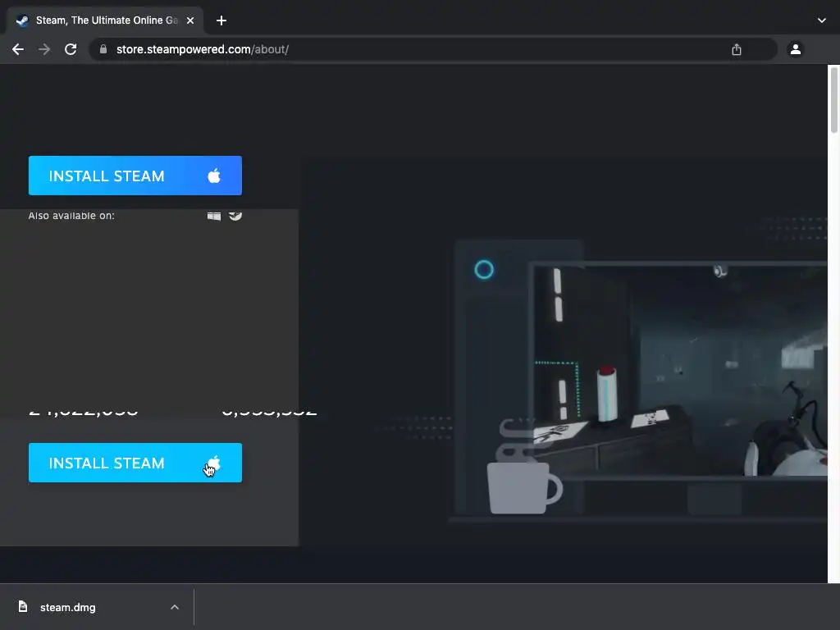Viewport: 840px width, 630px height.
Task: Share this page via share icon
Action: coord(737,49)
